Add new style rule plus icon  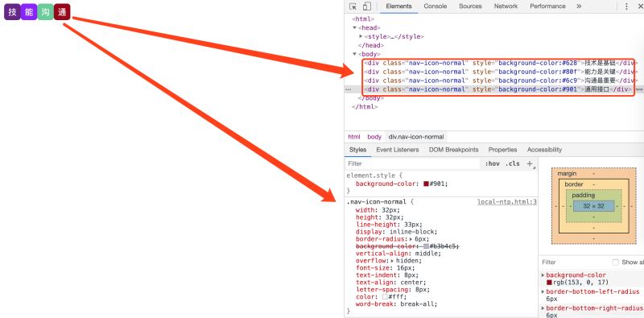pyautogui.click(x=530, y=163)
